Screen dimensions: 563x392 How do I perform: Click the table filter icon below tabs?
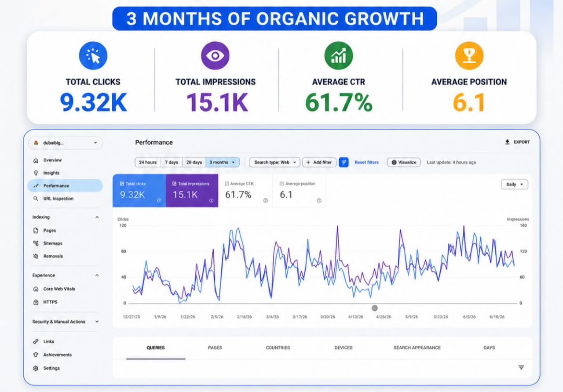(x=521, y=368)
